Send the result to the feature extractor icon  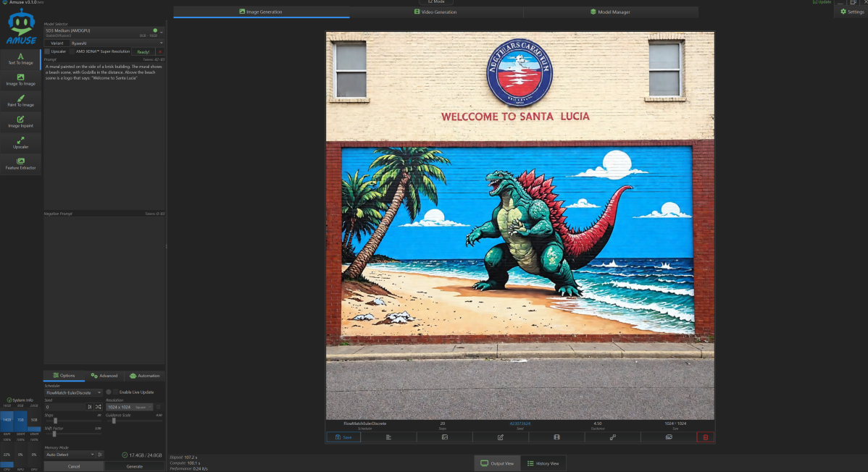click(x=669, y=437)
